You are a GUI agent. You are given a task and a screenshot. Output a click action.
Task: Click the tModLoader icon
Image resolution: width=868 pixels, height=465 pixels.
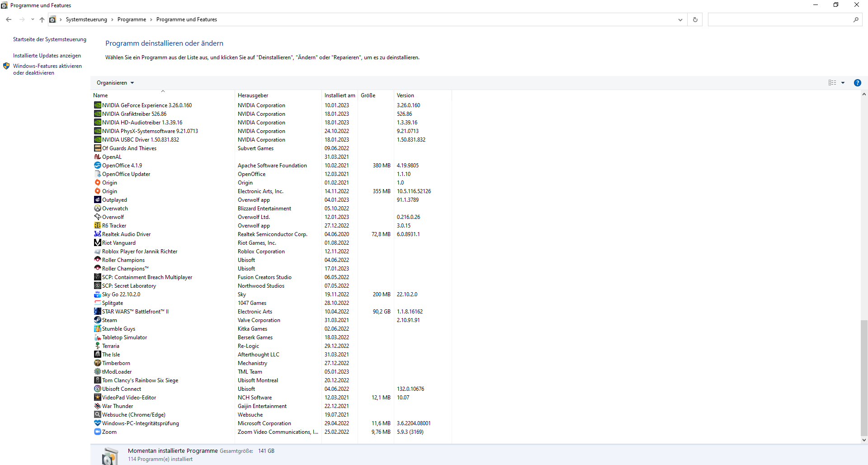[97, 371]
